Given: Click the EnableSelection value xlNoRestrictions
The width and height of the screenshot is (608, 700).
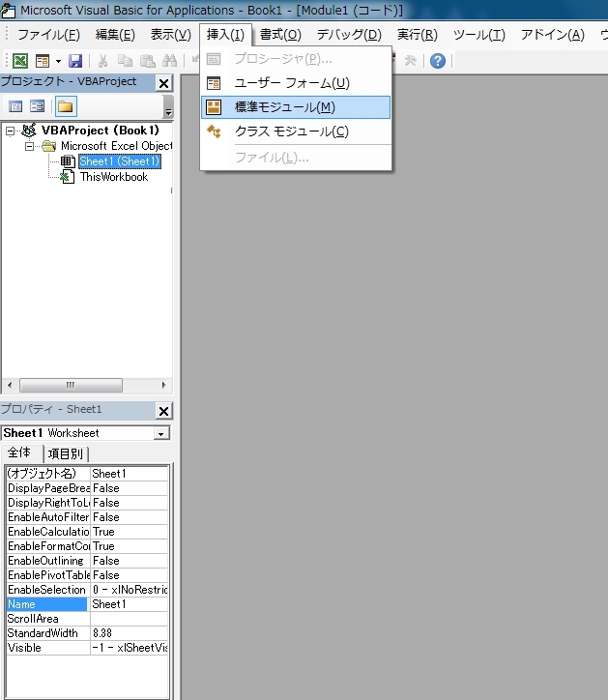Looking at the screenshot, I should pyautogui.click(x=129, y=590).
